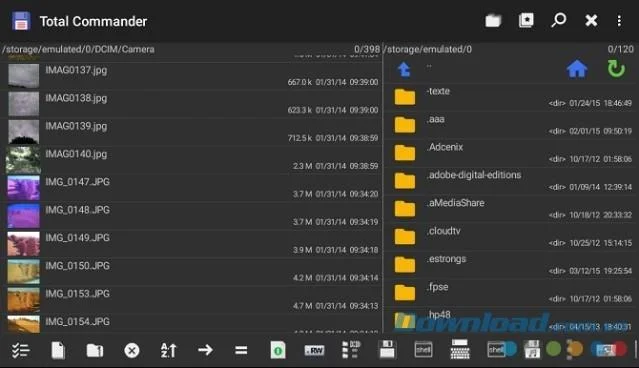This screenshot has height=368, width=639.
Task: Tap the green circle button icon
Action: 553,349
